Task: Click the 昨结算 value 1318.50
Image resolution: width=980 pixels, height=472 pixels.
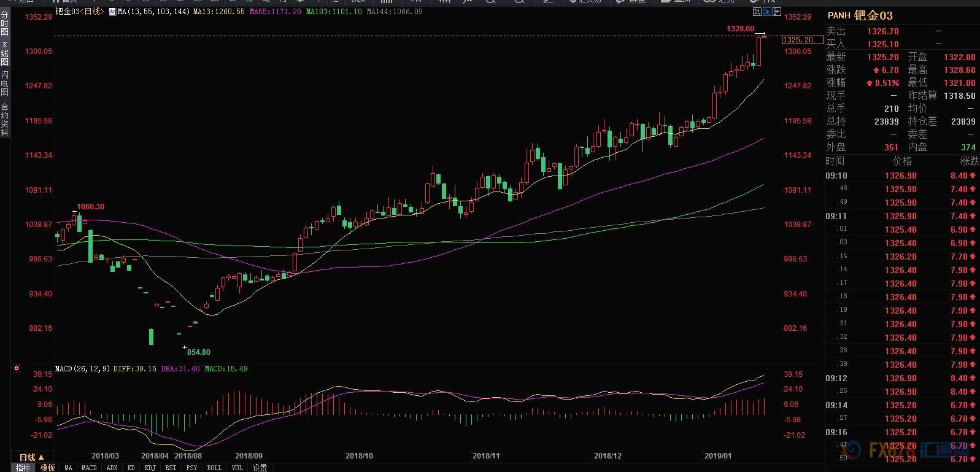Action: (x=959, y=96)
